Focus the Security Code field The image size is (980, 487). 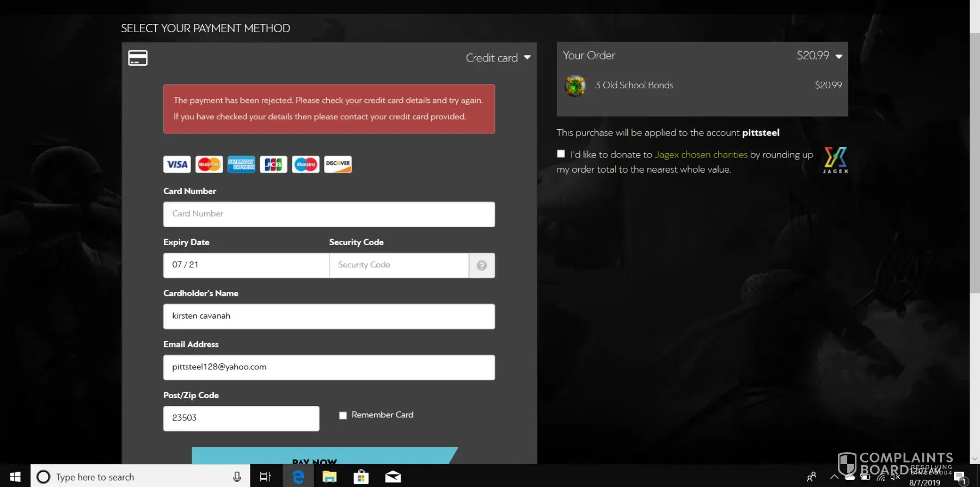(x=399, y=265)
